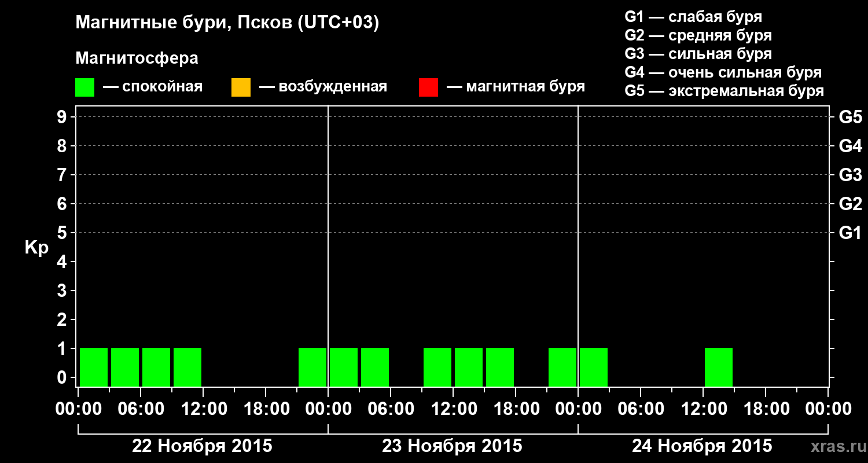The width and height of the screenshot is (868, 463).
Task: Click the green bar for 06:00–09:00 on 22 Ноября
Action: [156, 367]
